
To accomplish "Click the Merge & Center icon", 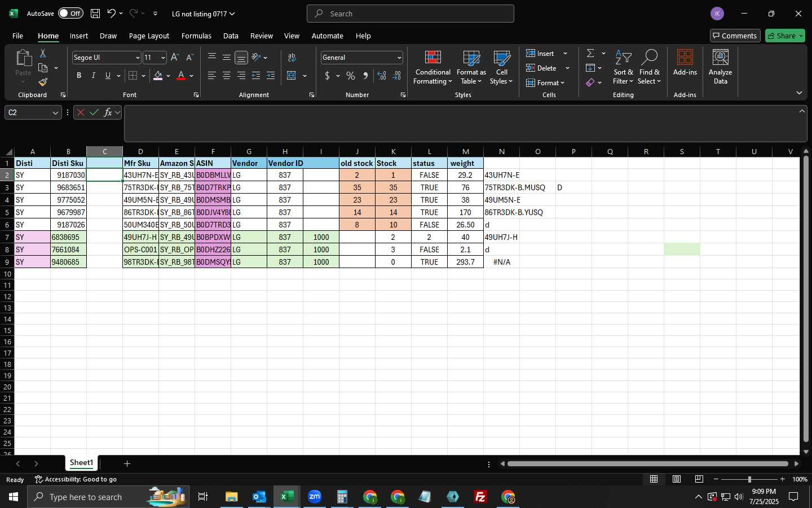I will tap(292, 76).
